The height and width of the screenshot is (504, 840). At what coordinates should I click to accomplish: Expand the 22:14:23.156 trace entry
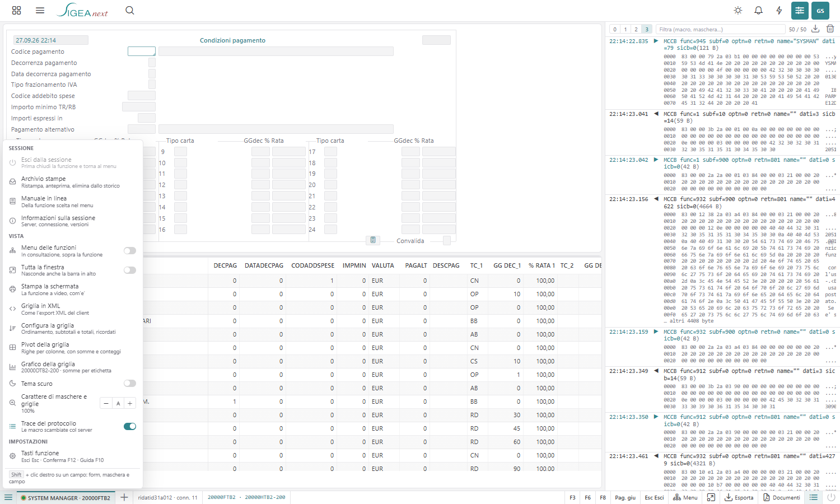click(x=656, y=199)
